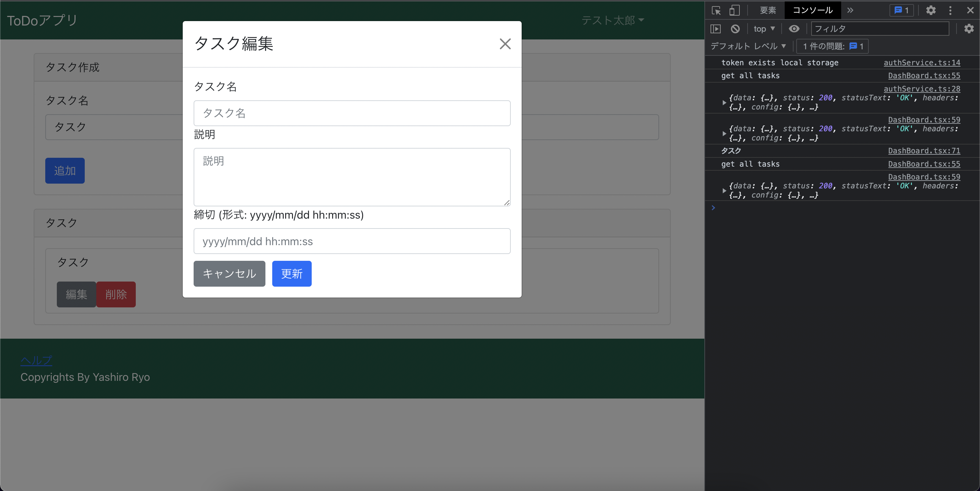Open DevTools three-dot customize menu
This screenshot has height=491, width=980.
pos(950,10)
